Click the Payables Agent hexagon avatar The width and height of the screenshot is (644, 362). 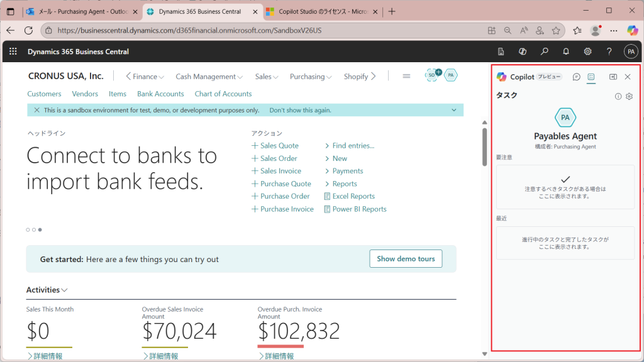(x=565, y=118)
